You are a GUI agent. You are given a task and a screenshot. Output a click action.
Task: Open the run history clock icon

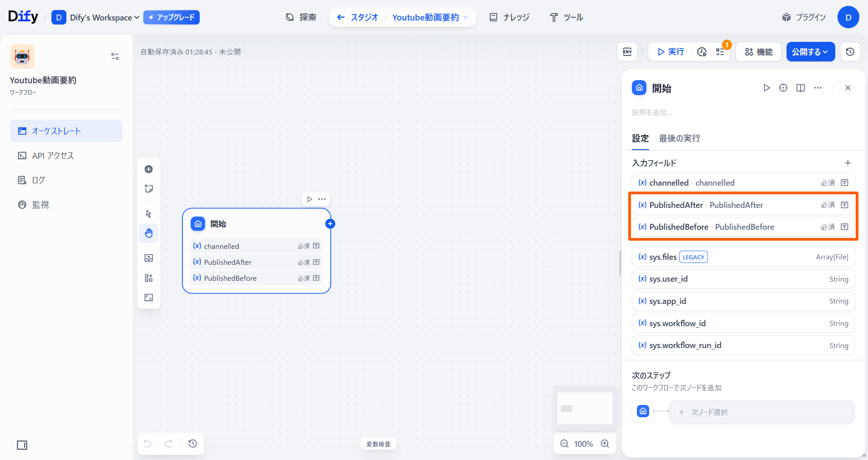(x=702, y=52)
